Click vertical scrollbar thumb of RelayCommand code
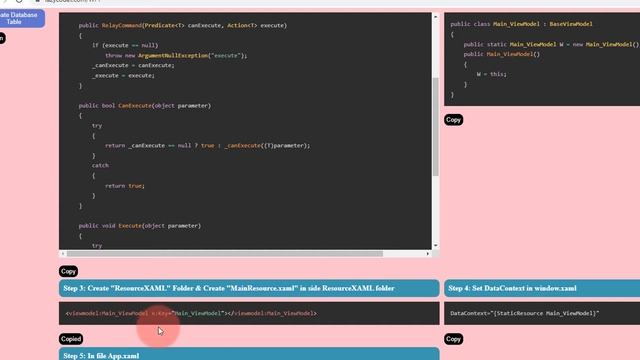Image resolution: width=640 pixels, height=360 pixels. tap(436, 127)
